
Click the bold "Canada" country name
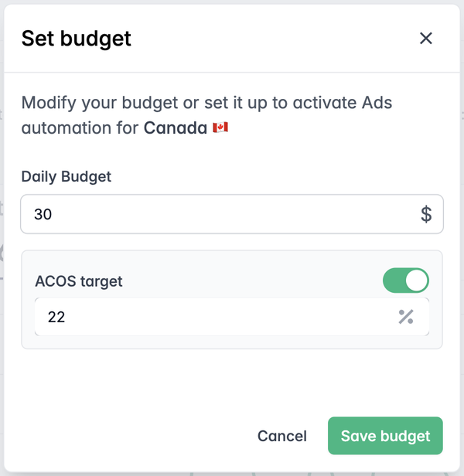pyautogui.click(x=176, y=127)
